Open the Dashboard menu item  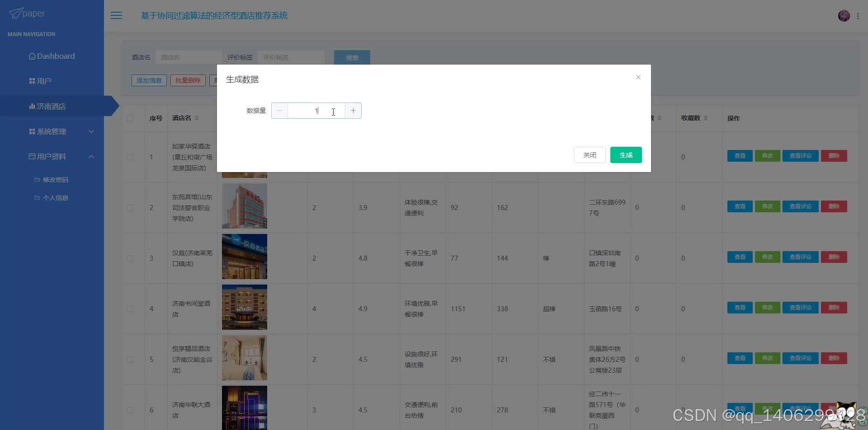52,56
